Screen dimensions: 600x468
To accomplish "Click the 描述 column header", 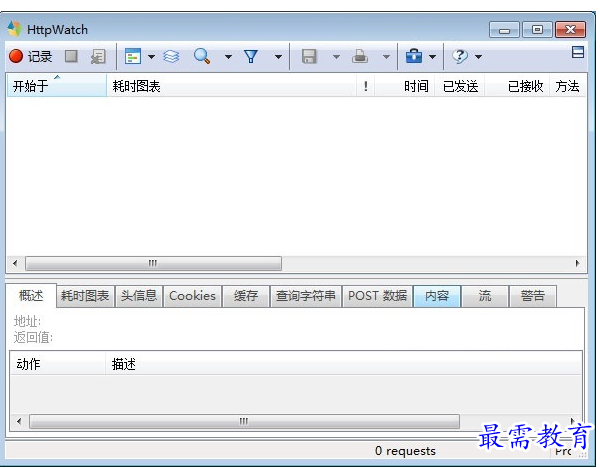I will [343, 364].
